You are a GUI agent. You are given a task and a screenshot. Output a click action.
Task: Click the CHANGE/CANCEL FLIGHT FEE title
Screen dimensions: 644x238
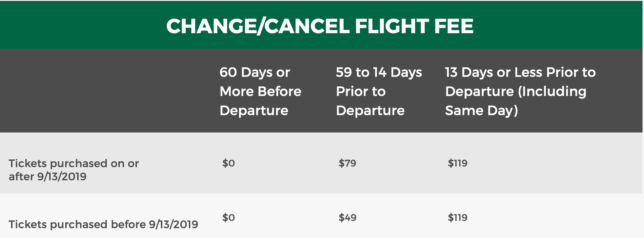[x=320, y=26]
